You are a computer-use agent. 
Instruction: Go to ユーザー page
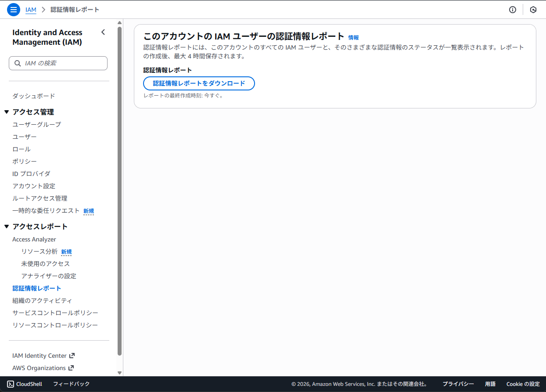[25, 137]
